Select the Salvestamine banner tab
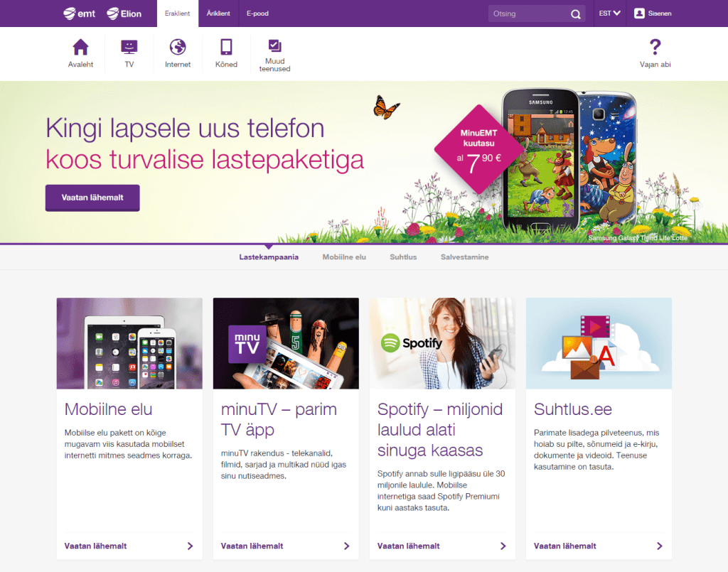This screenshot has height=572, width=728. (x=465, y=257)
